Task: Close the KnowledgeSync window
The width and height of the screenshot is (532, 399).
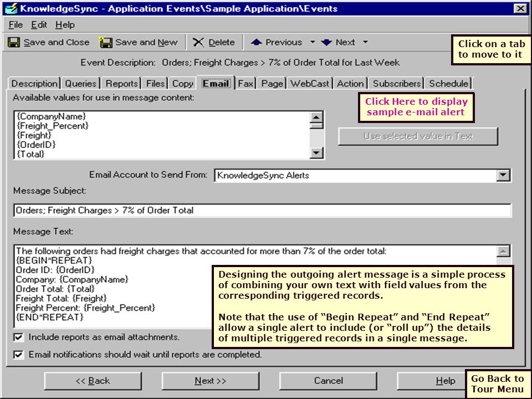Action: tap(520, 8)
